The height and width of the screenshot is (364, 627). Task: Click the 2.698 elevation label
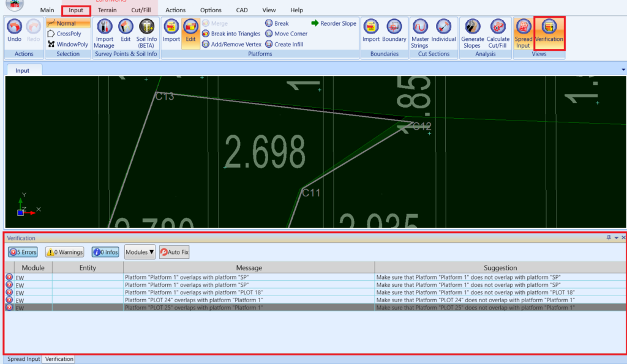tap(265, 152)
